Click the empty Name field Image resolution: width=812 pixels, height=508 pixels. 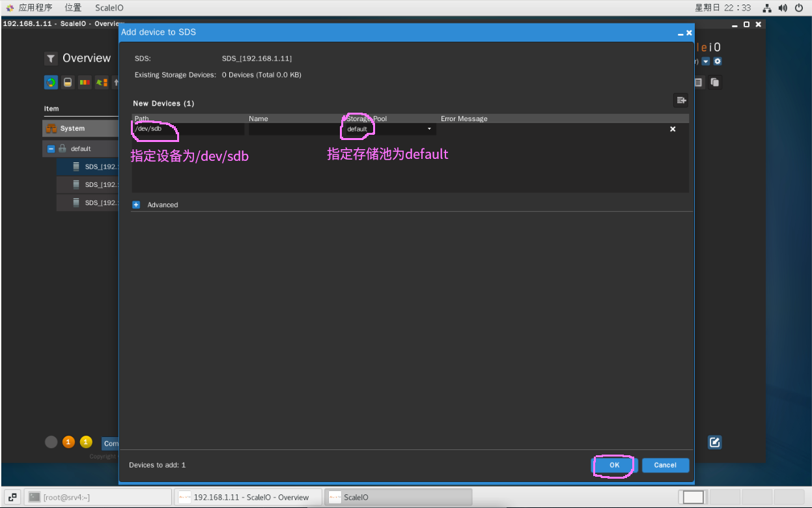coord(294,129)
